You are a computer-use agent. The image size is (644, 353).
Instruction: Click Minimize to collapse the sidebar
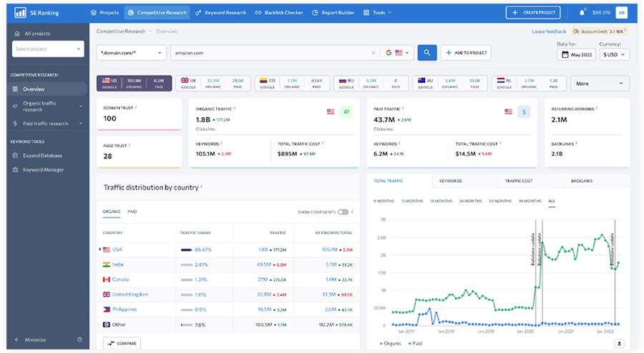[x=35, y=339]
